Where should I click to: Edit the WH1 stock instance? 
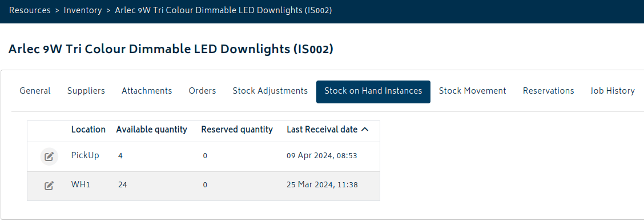click(49, 186)
